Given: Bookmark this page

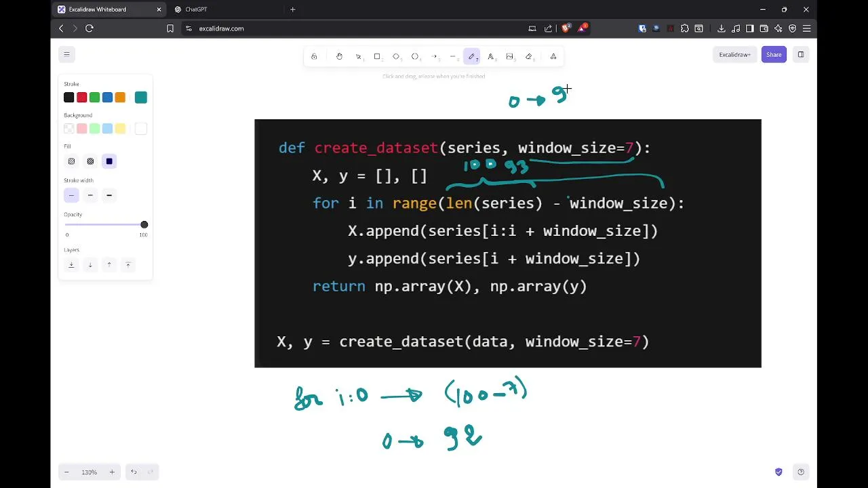Looking at the screenshot, I should pyautogui.click(x=170, y=28).
